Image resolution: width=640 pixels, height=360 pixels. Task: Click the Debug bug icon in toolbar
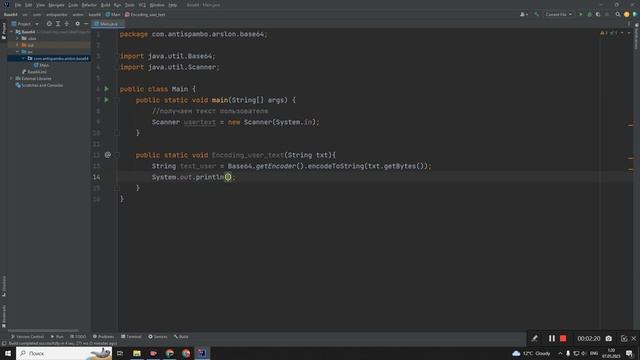pos(589,14)
